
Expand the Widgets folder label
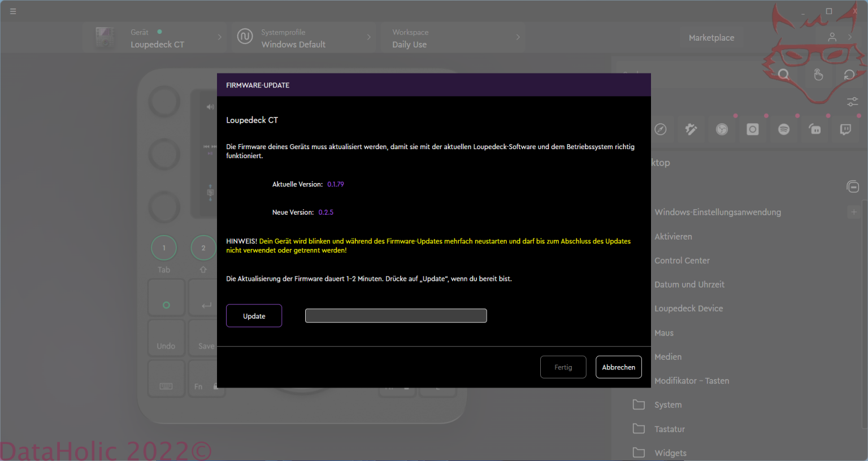(670, 453)
